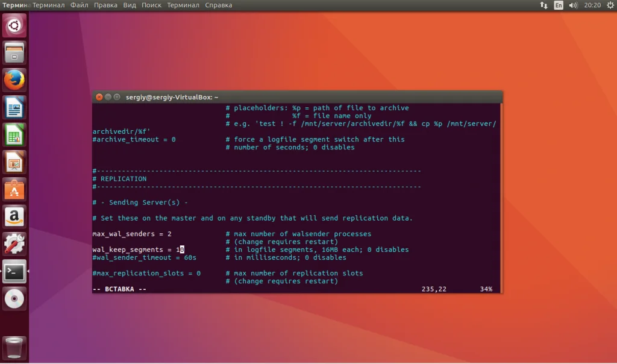
Task: Open the Ubuntu Dash search launcher
Action: click(14, 25)
